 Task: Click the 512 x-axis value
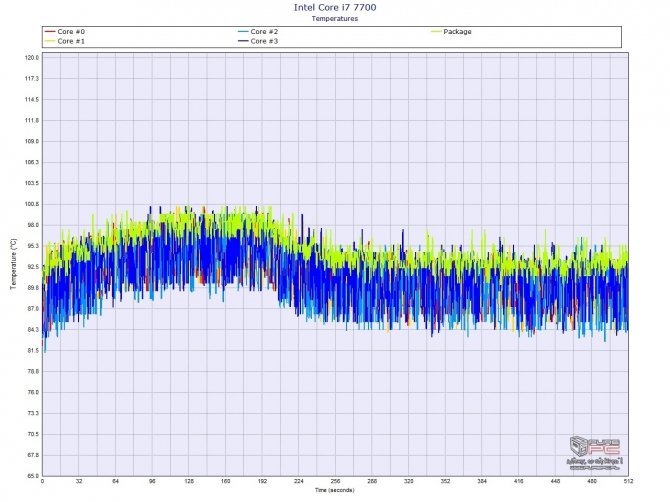628,481
